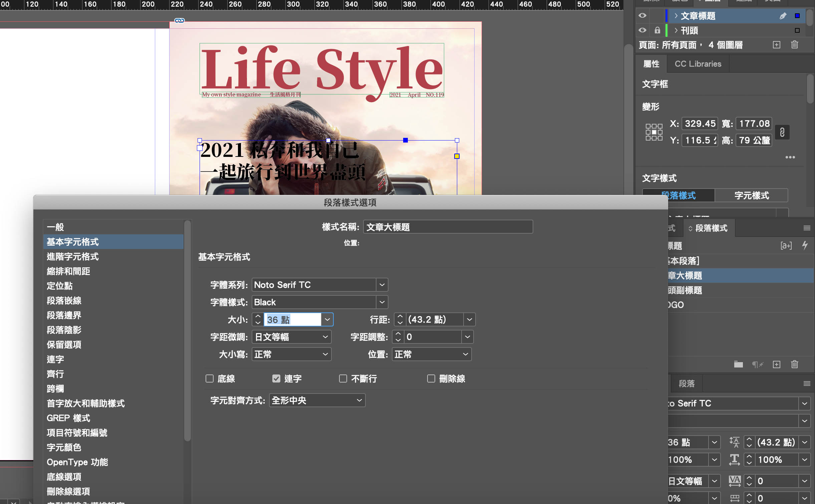Image resolution: width=815 pixels, height=504 pixels.
Task: Hide the 文章標題 layer with its eye icon
Action: (642, 16)
